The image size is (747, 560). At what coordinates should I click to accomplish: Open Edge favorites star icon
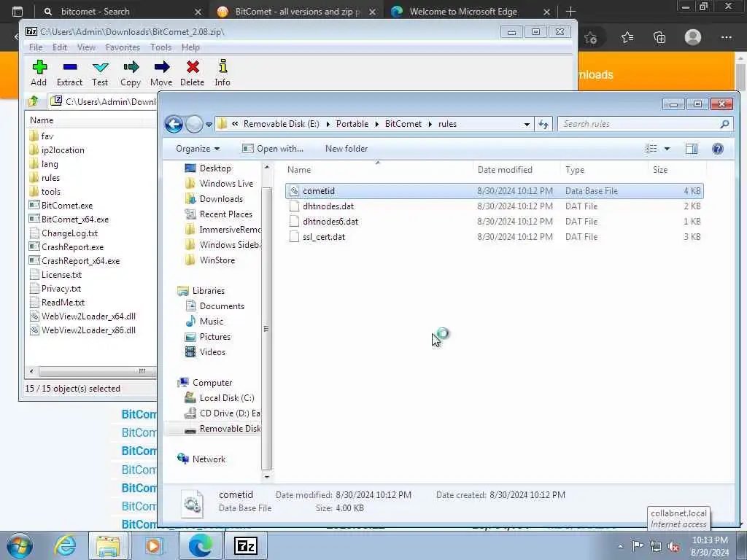(x=627, y=37)
